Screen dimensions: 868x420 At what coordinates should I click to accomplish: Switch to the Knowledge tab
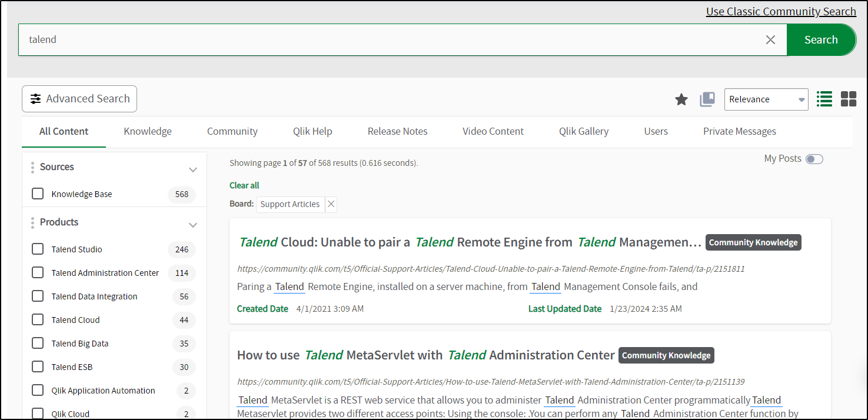147,131
